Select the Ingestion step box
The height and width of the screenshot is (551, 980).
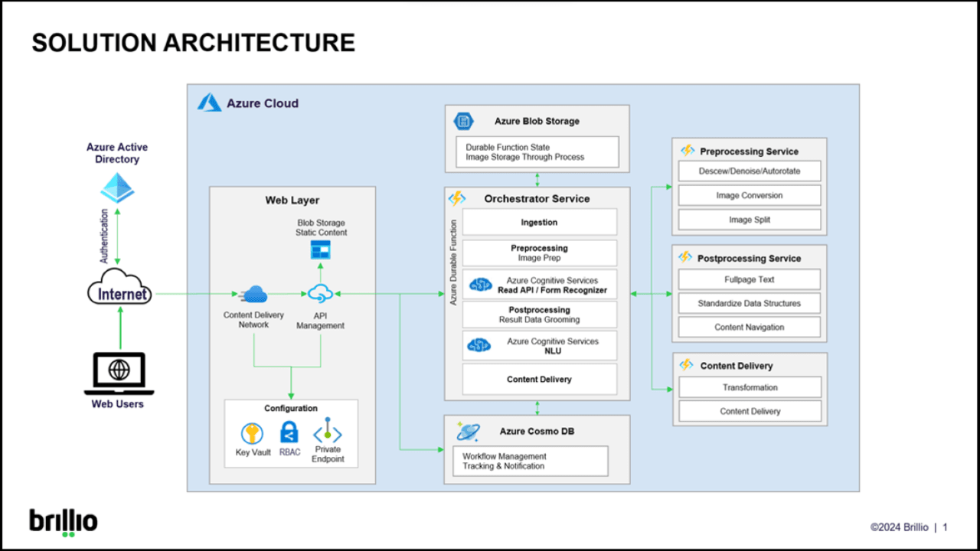pos(539,222)
